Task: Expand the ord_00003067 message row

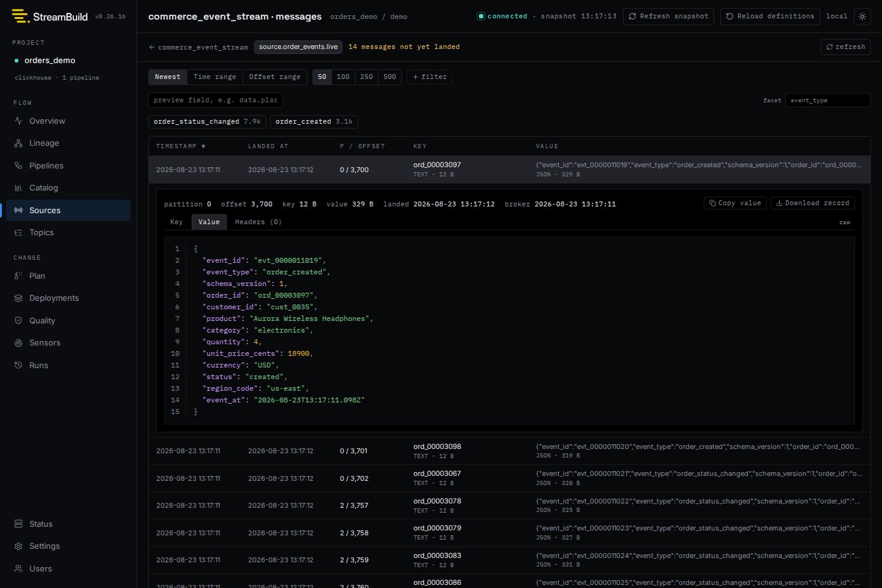Action: tap(509, 478)
